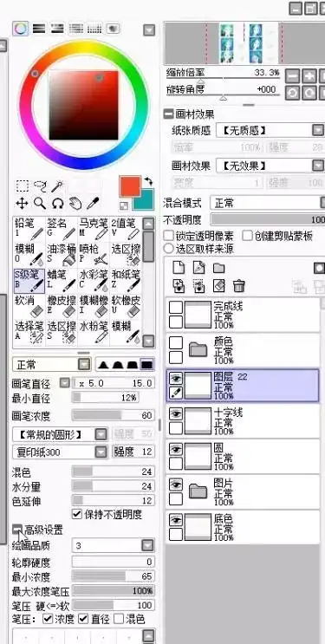The height and width of the screenshot is (644, 325).
Task: Open the color wheel panel toggle
Action: pyautogui.click(x=21, y=29)
